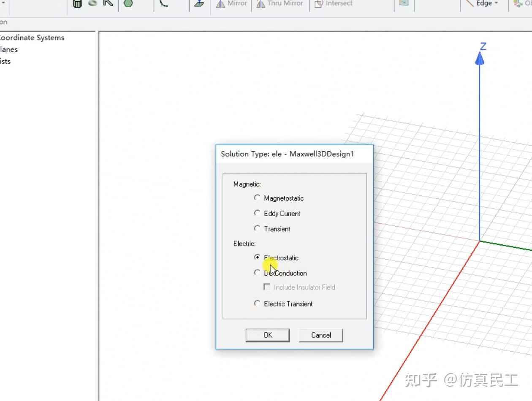
Task: Click the 'Magnetic:' group label
Action: [x=247, y=184]
